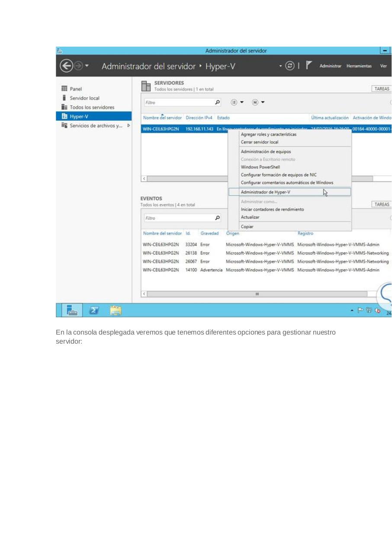
Task: Choose Windows PowerShell in context menu
Action: (260, 167)
